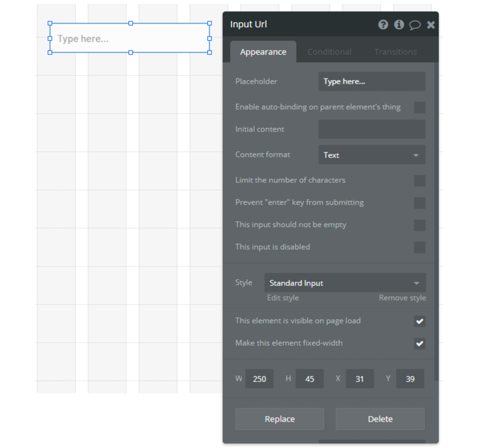The width and height of the screenshot is (477, 448).
Task: Click the Replace button
Action: click(x=280, y=419)
